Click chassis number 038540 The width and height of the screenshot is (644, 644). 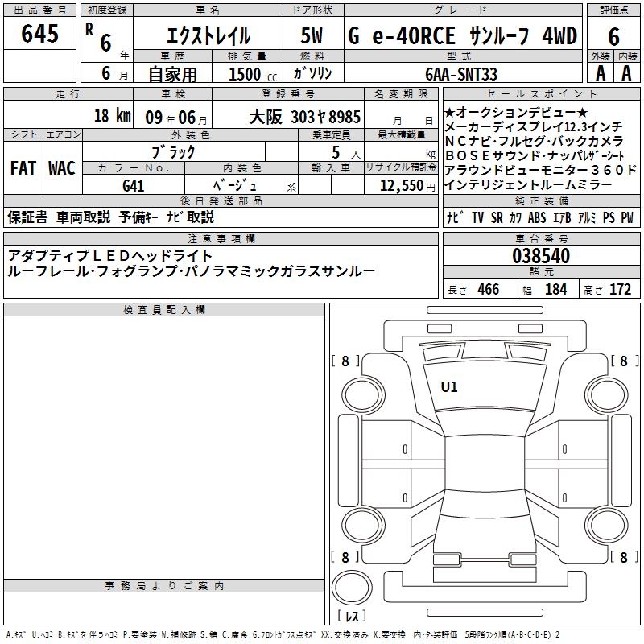pyautogui.click(x=541, y=256)
